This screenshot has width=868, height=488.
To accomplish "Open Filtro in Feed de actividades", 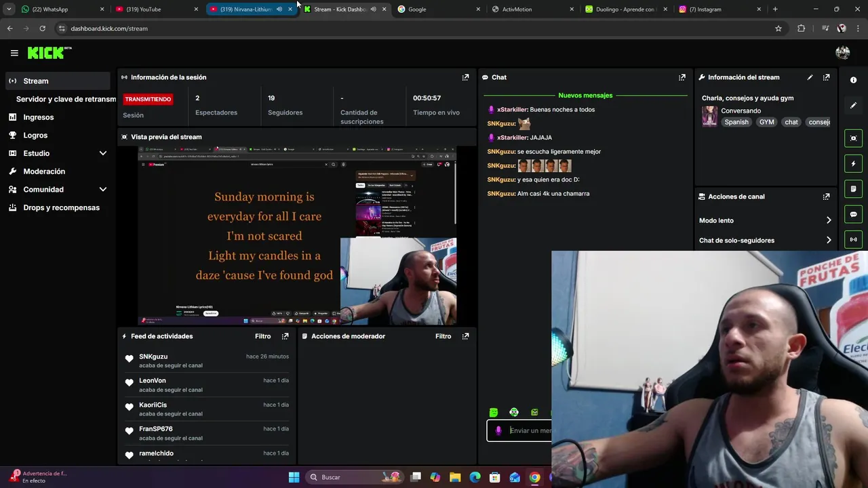I will coord(262,336).
